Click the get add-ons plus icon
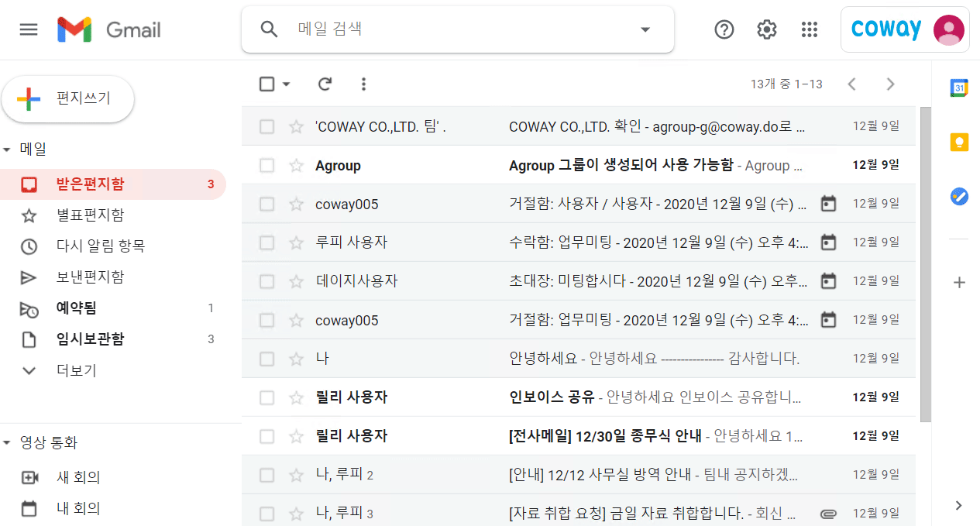This screenshot has width=980, height=526. coord(959,283)
